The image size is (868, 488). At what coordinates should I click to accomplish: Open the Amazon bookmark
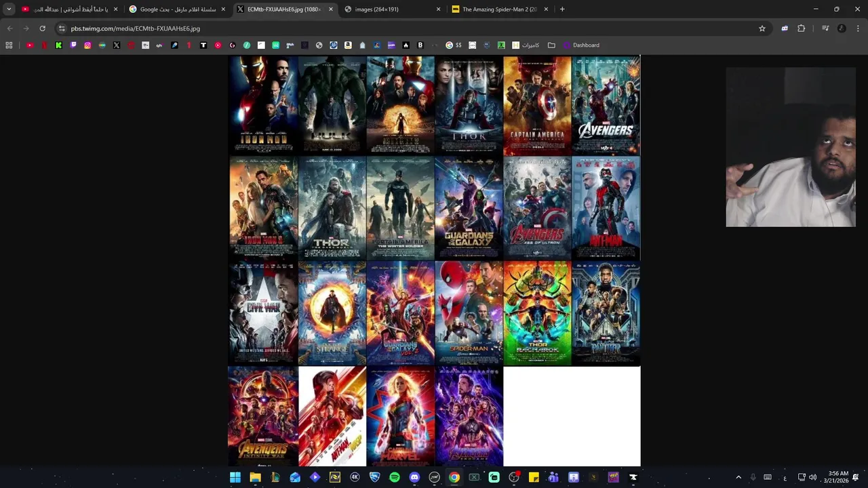[348, 45]
